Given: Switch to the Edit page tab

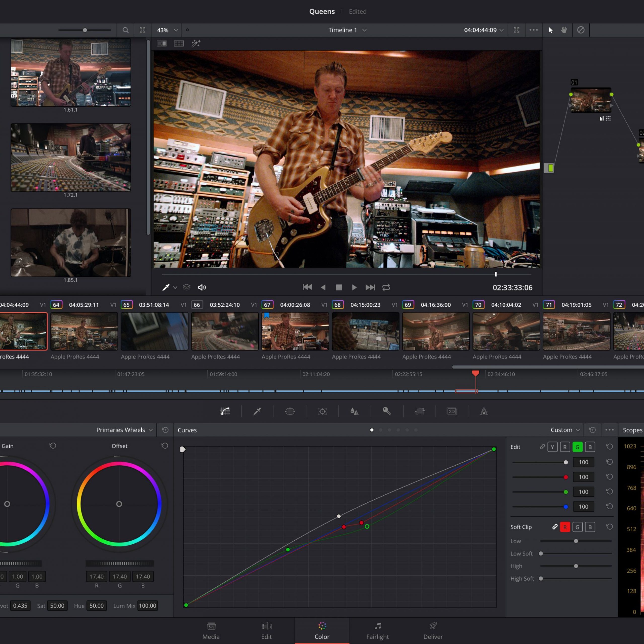Looking at the screenshot, I should (x=266, y=631).
